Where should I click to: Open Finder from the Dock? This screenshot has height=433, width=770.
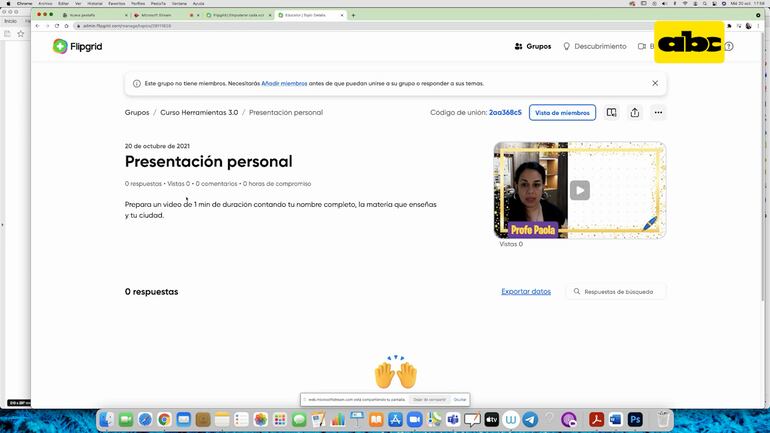[x=107, y=420]
